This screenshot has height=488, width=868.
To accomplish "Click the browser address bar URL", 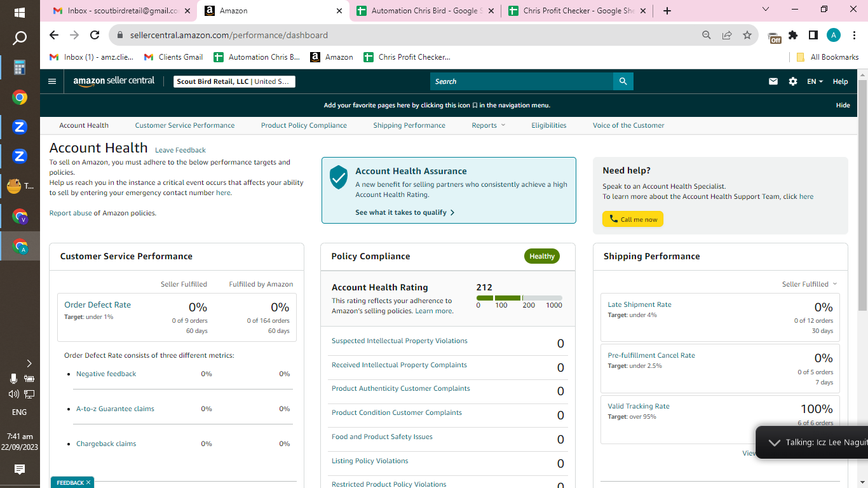I will pyautogui.click(x=229, y=35).
